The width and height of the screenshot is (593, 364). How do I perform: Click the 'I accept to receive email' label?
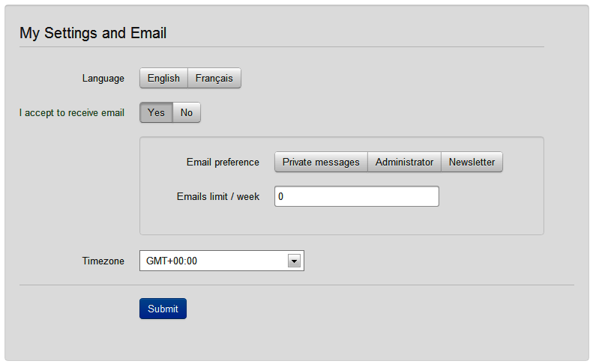[x=72, y=112]
